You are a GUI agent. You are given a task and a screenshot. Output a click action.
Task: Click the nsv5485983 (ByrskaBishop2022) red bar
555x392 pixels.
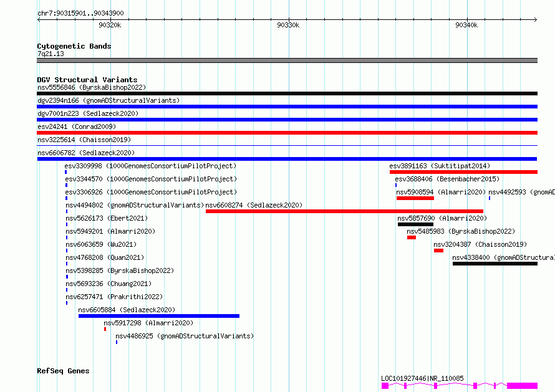412,237
